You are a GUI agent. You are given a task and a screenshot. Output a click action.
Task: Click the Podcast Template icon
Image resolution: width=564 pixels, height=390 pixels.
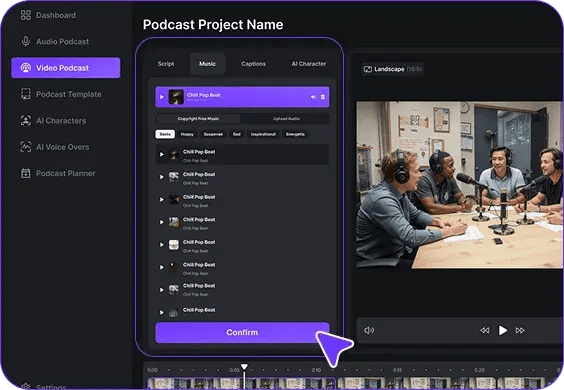26,94
